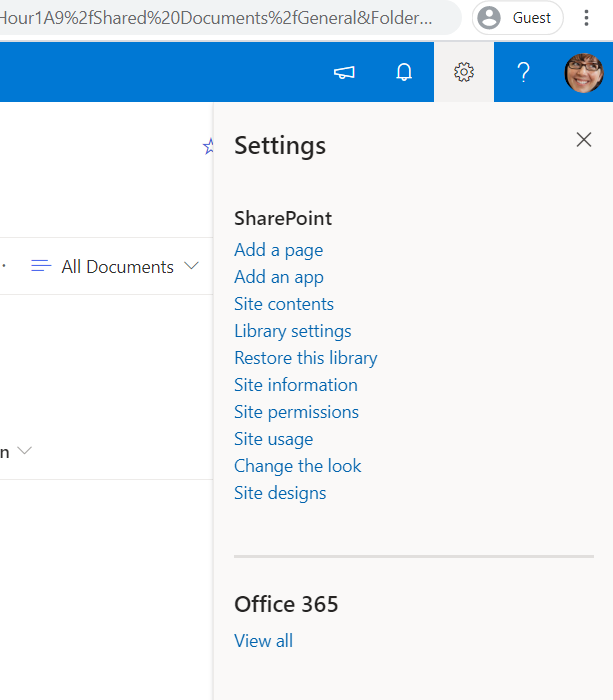The image size is (613, 700).
Task: Click View all under Office 365
Action: coord(264,641)
